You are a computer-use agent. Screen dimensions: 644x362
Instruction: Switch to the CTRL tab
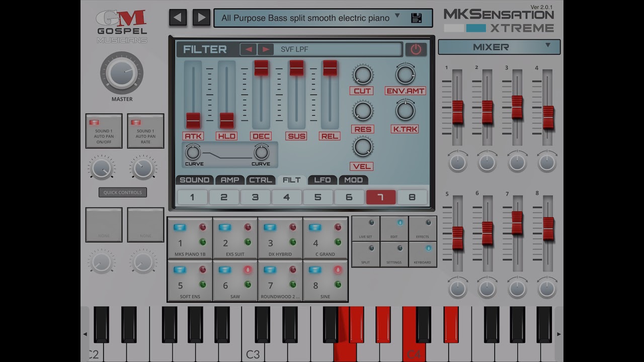(261, 180)
